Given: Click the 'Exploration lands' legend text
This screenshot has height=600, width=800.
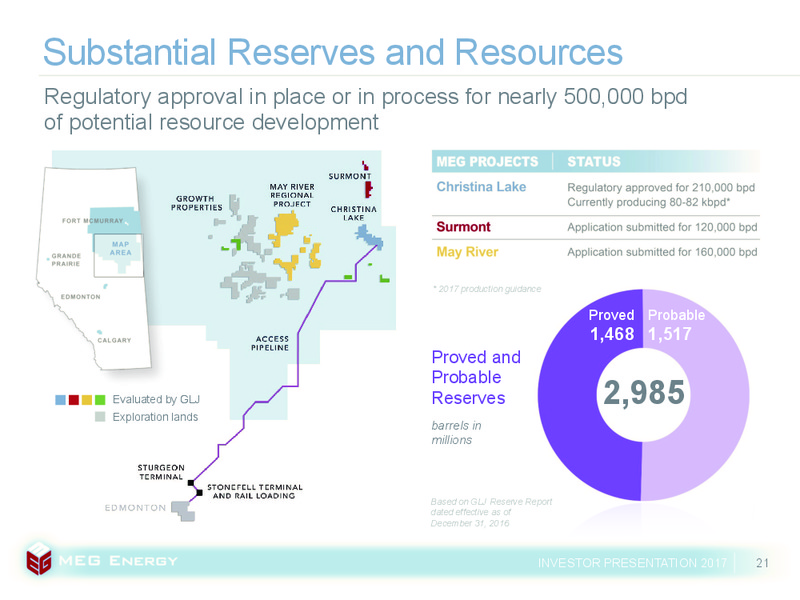Looking at the screenshot, I should point(155,417).
